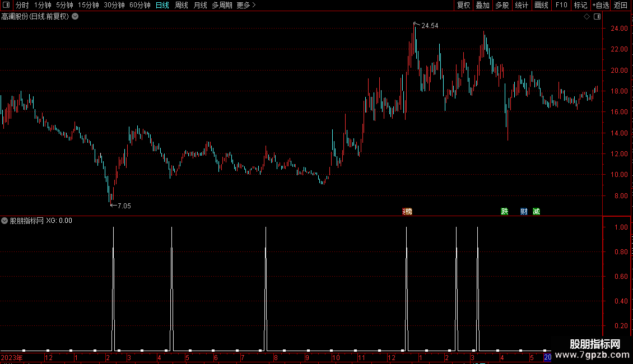This screenshot has width=633, height=364.
Task: Open the 多周期 multi-period view
Action: (222, 5)
